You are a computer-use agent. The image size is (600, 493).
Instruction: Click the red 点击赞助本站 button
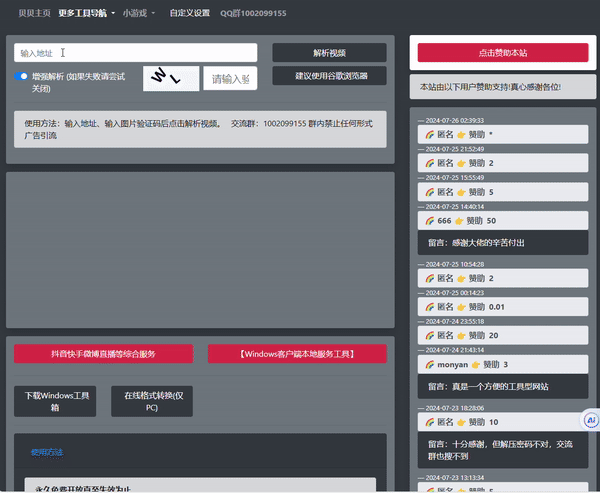coord(503,52)
